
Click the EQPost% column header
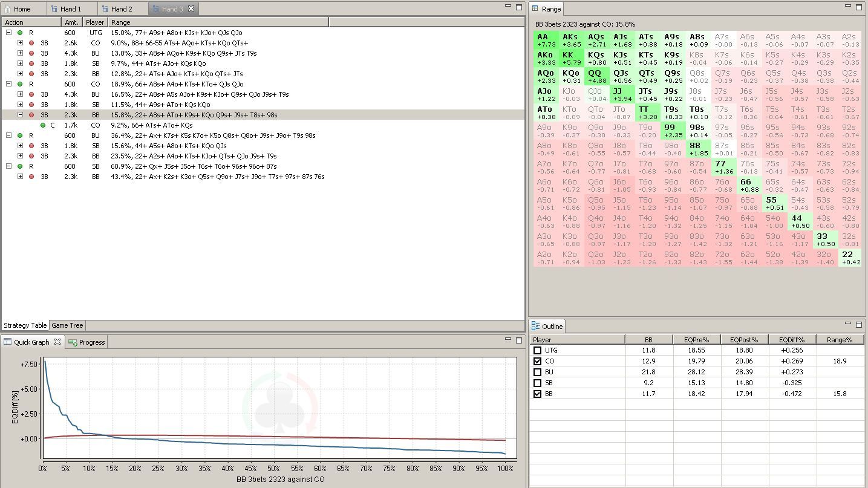coord(745,340)
